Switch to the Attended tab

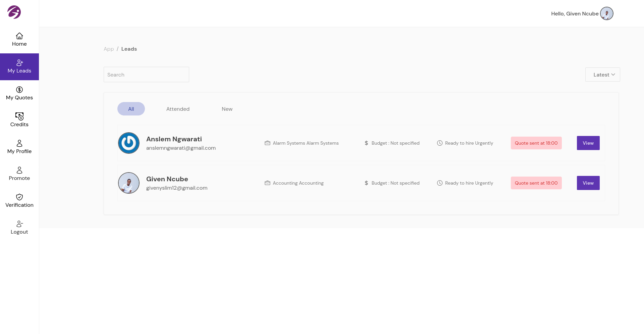tap(178, 109)
